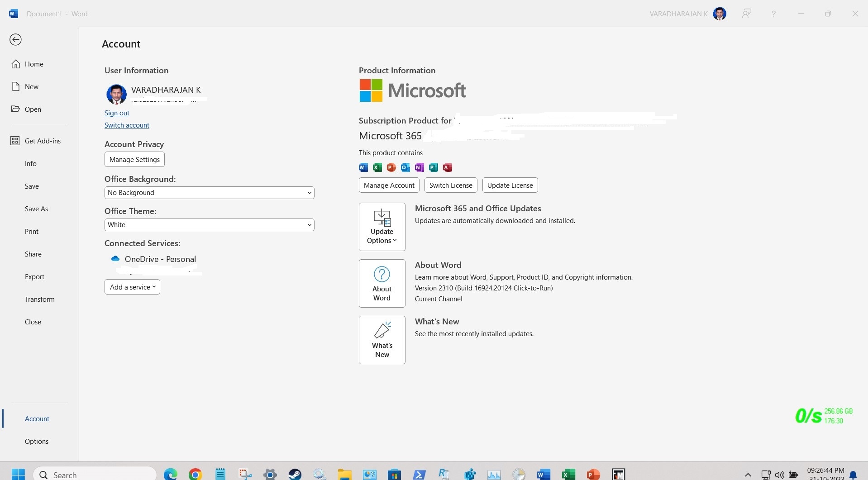Click the Update License button
868x480 pixels.
click(510, 185)
